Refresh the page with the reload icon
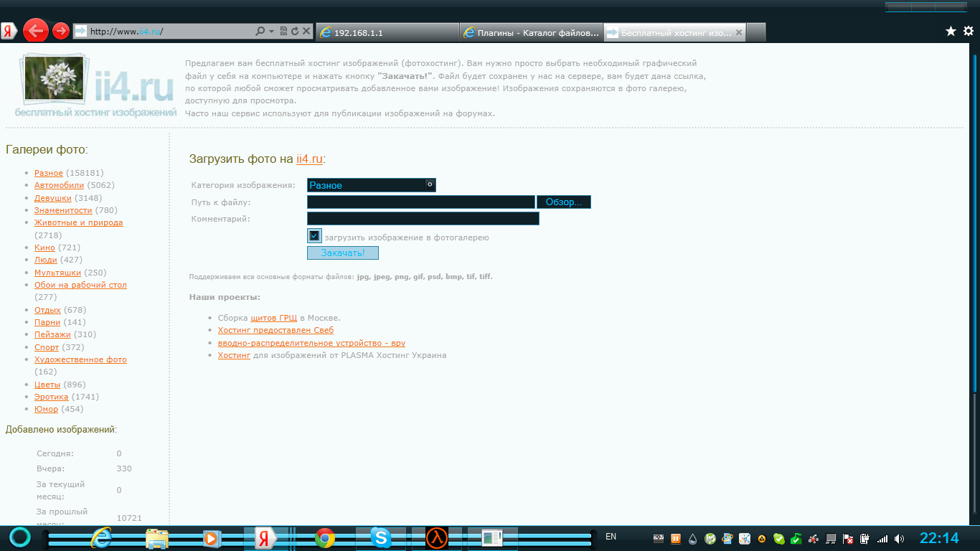The image size is (980, 551). pyautogui.click(x=295, y=32)
